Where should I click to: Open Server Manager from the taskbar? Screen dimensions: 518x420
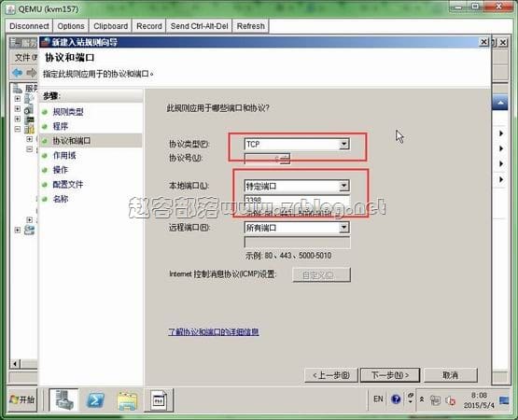pyautogui.click(x=63, y=399)
